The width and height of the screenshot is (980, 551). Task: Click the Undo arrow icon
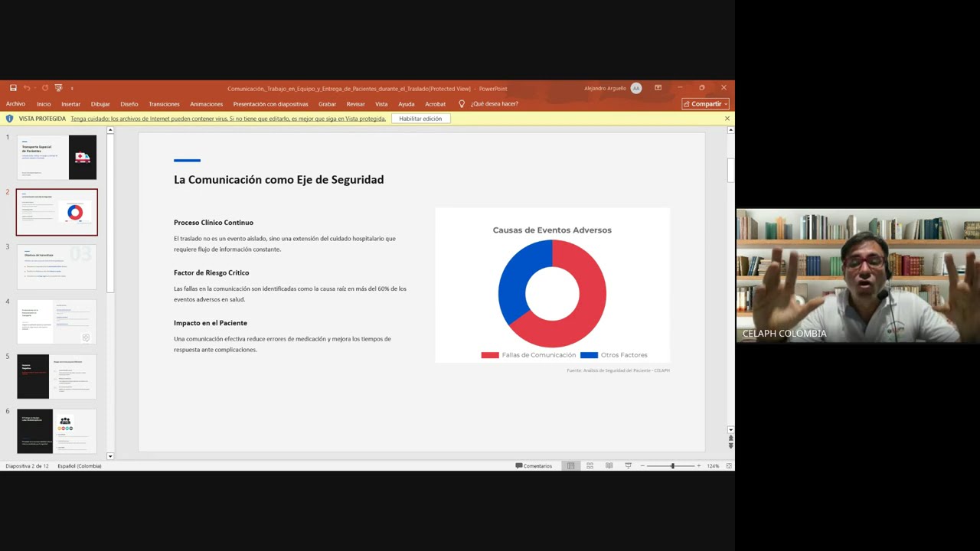click(27, 88)
